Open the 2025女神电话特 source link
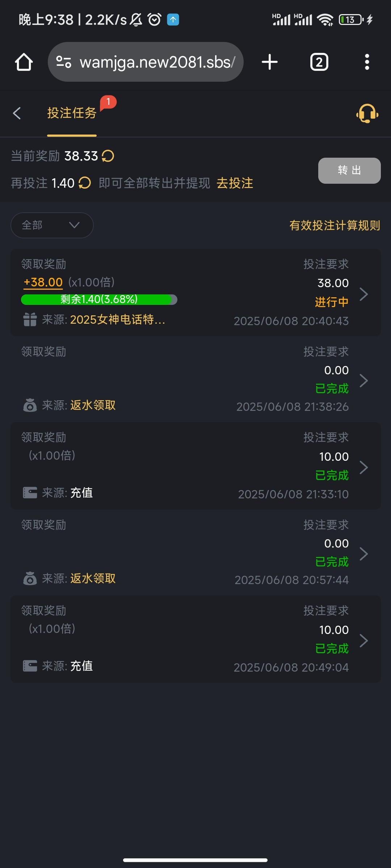The image size is (391, 868). (117, 320)
